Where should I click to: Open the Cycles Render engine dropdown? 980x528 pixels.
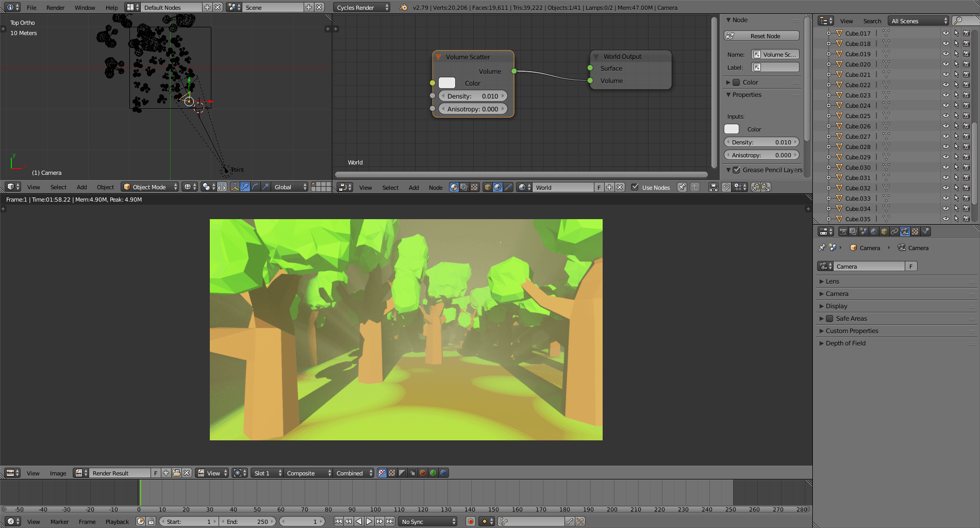tap(361, 8)
